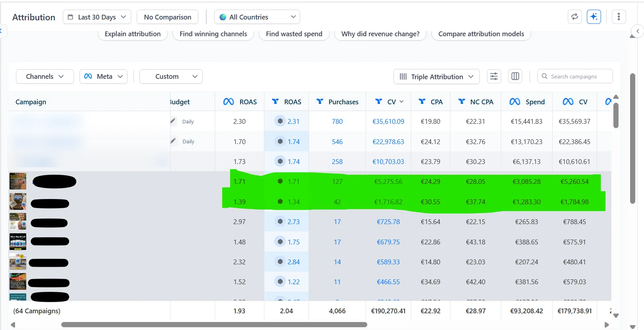
Task: Click the Triple Whale logo in Purchases header
Action: [320, 102]
